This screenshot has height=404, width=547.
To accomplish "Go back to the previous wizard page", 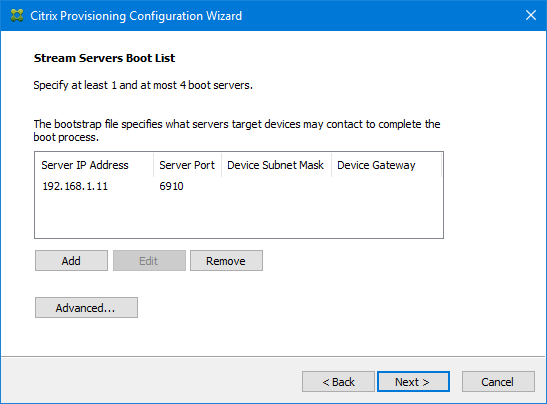I will click(338, 382).
